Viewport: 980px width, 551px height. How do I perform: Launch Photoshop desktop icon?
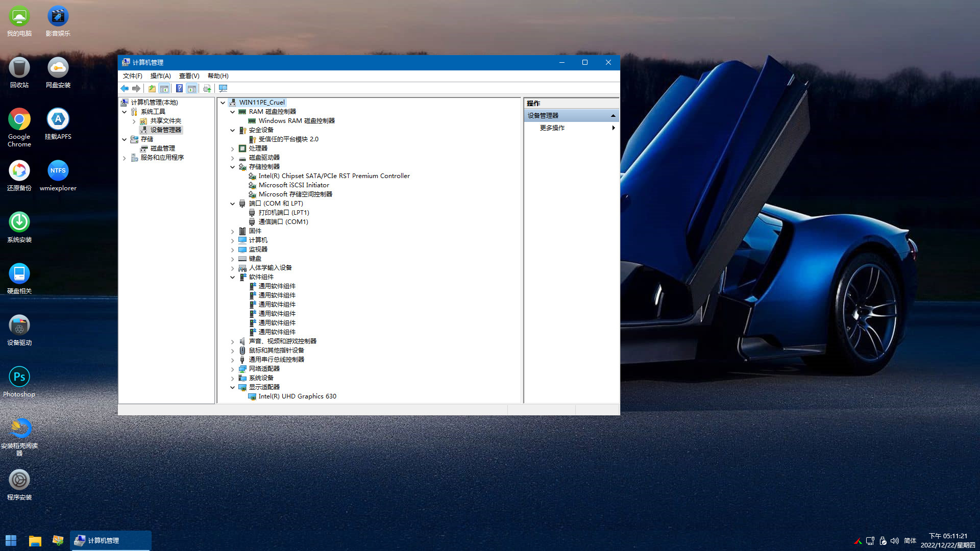19,382
